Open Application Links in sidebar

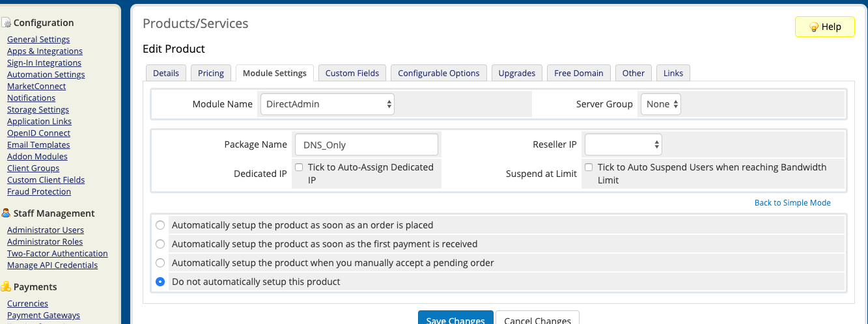pyautogui.click(x=39, y=122)
